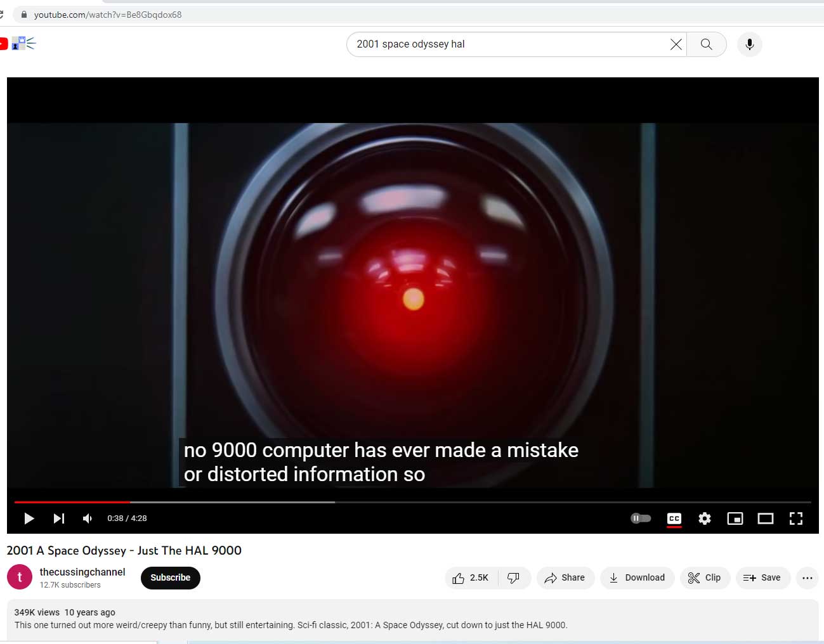Enable theater mode
The width and height of the screenshot is (824, 644).
tap(766, 518)
